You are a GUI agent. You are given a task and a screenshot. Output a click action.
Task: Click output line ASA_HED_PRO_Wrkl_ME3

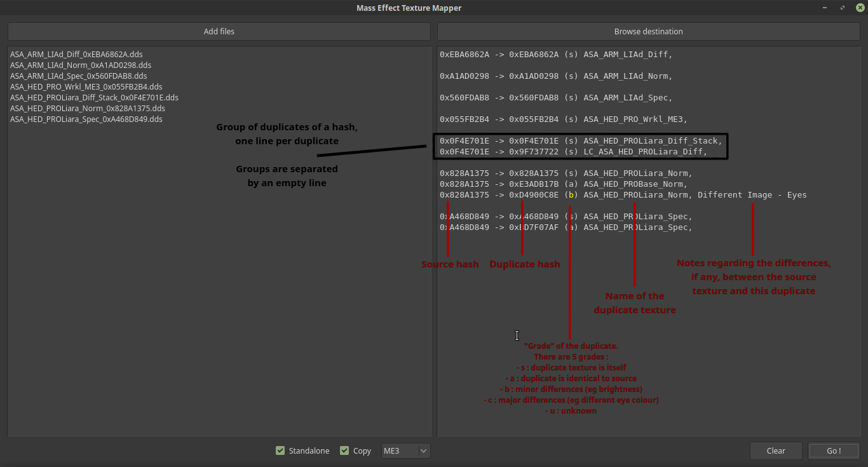(x=564, y=119)
